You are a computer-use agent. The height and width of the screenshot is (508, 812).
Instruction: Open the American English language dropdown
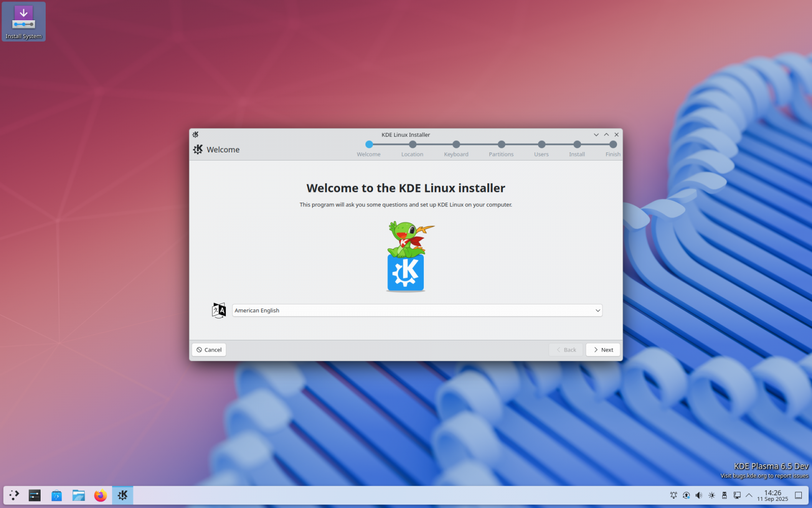pos(417,310)
